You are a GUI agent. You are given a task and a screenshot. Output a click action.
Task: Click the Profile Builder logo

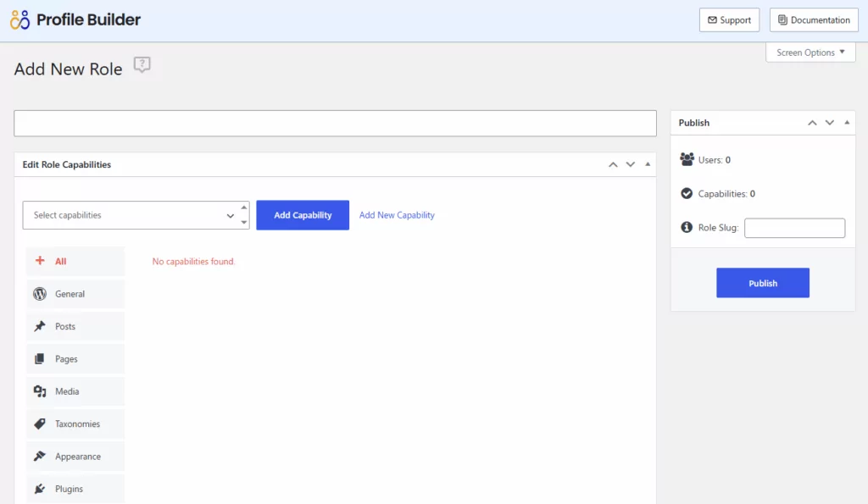pos(75,19)
